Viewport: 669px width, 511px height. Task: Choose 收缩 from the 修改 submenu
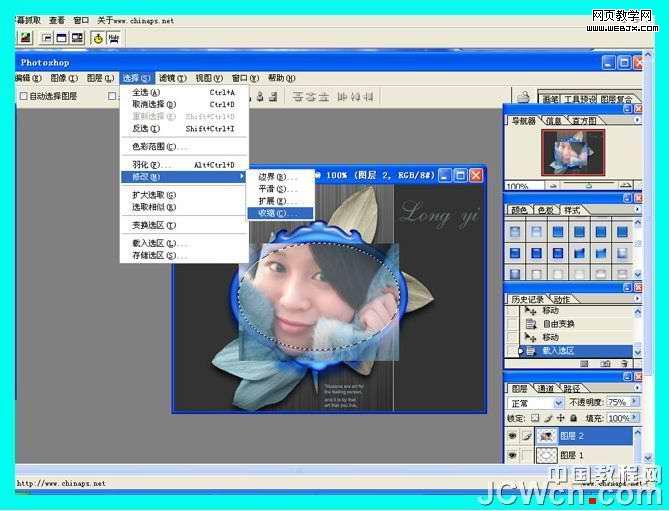(x=280, y=213)
